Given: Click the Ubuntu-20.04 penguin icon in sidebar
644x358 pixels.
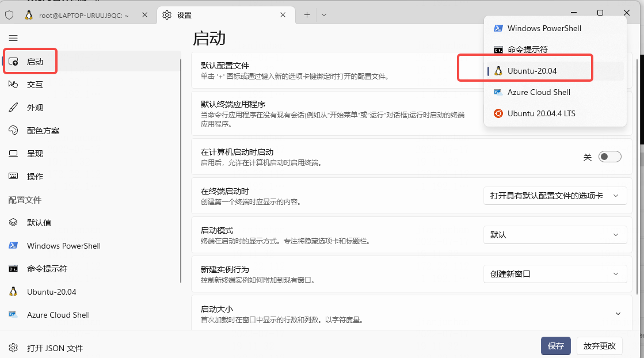Looking at the screenshot, I should [x=13, y=291].
